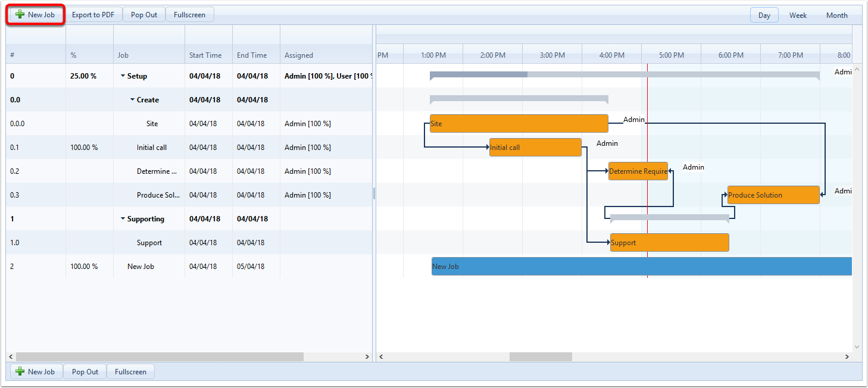
Task: Click top toolbar Pop Out button
Action: (144, 15)
